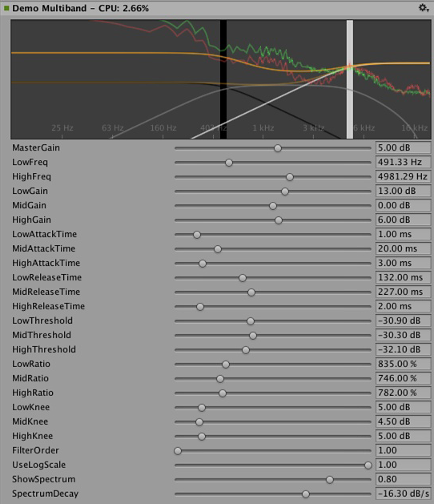Select the HighRatio 782.00 % field
Viewport: 434px width, 504px height.
coord(403,393)
